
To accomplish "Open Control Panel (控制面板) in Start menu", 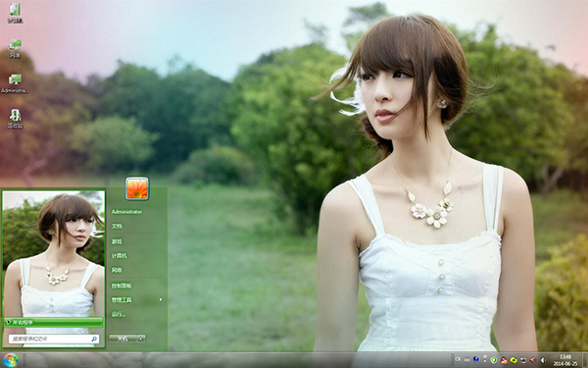I will 122,286.
